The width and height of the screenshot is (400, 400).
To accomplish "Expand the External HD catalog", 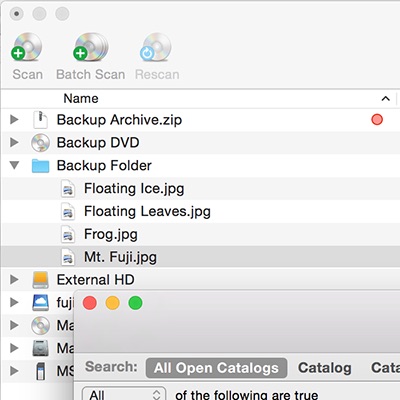I will 14,279.
